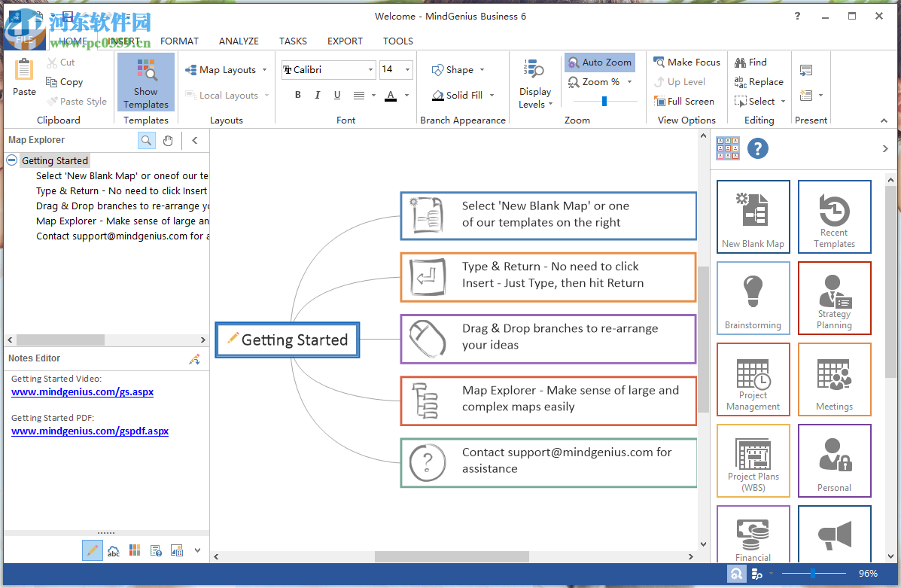Choose the Strategy Planning template
This screenshot has width=901, height=588.
pyautogui.click(x=834, y=298)
